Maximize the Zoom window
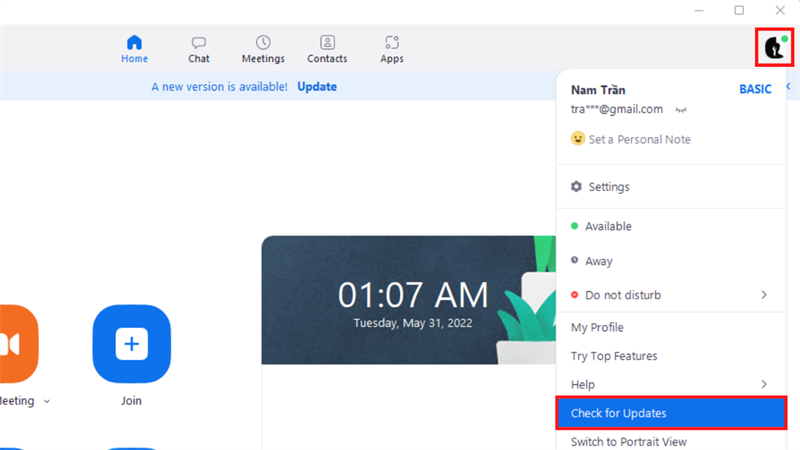 (x=739, y=10)
